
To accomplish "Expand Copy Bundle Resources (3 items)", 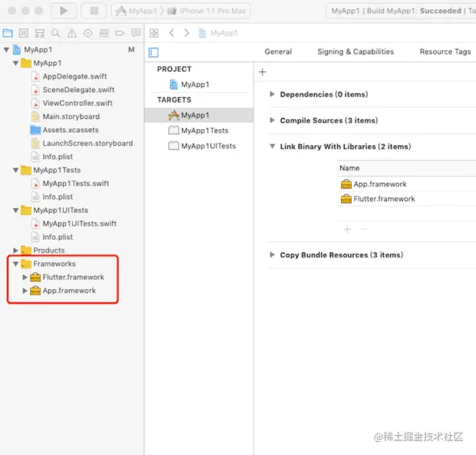I will click(273, 254).
